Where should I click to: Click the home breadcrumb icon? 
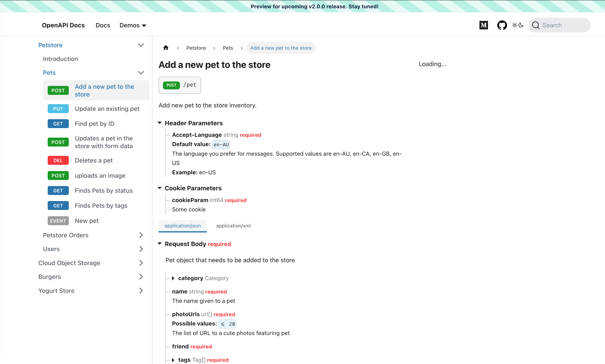166,48
